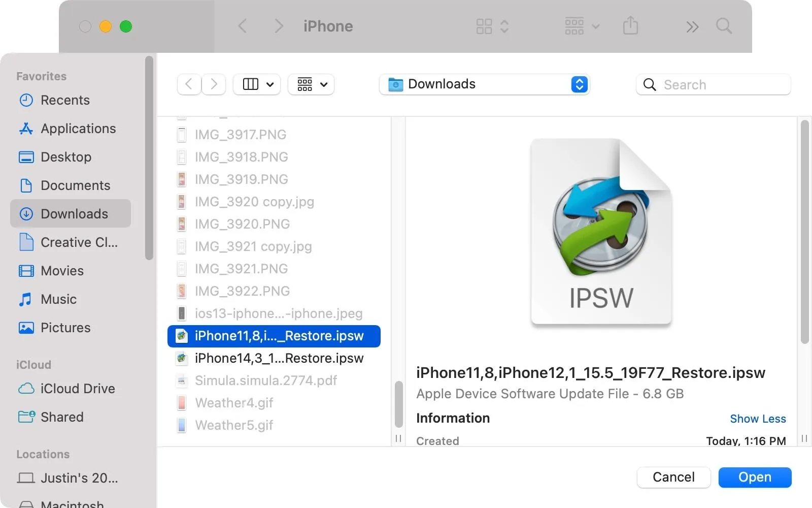Click the Downloads arrow icon in sidebar
Viewport: 812px width, 508px height.
[x=26, y=214]
